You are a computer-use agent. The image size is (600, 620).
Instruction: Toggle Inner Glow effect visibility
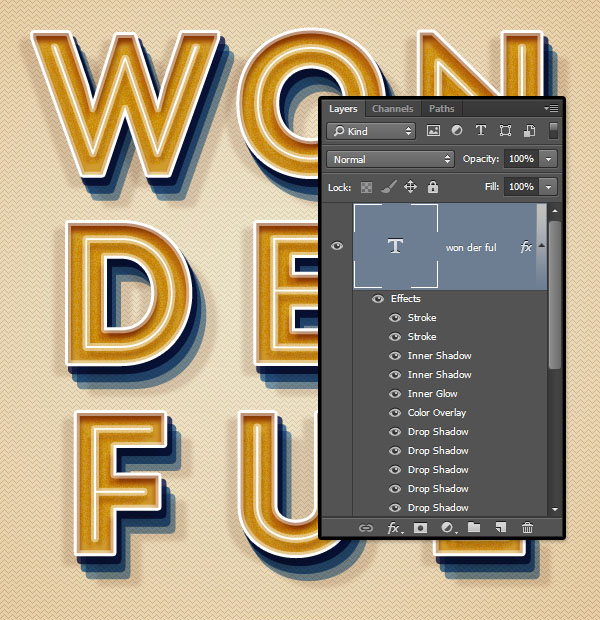click(x=394, y=394)
